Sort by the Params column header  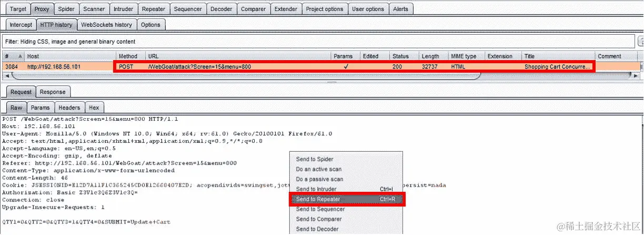[346, 56]
